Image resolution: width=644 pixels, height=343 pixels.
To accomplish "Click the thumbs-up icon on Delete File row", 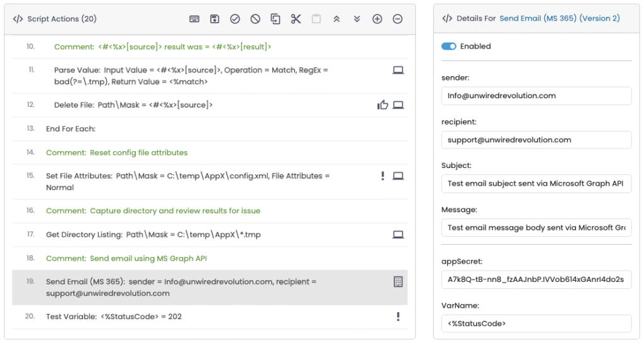I will [382, 105].
